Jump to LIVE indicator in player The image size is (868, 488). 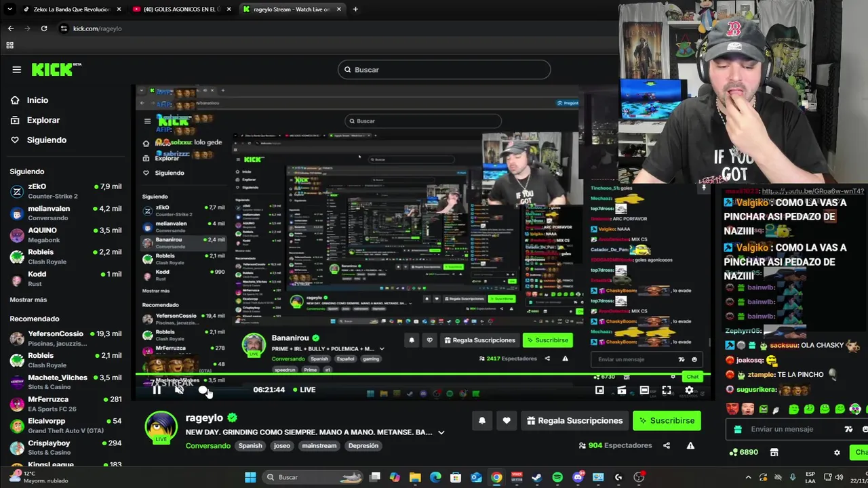tap(303, 390)
